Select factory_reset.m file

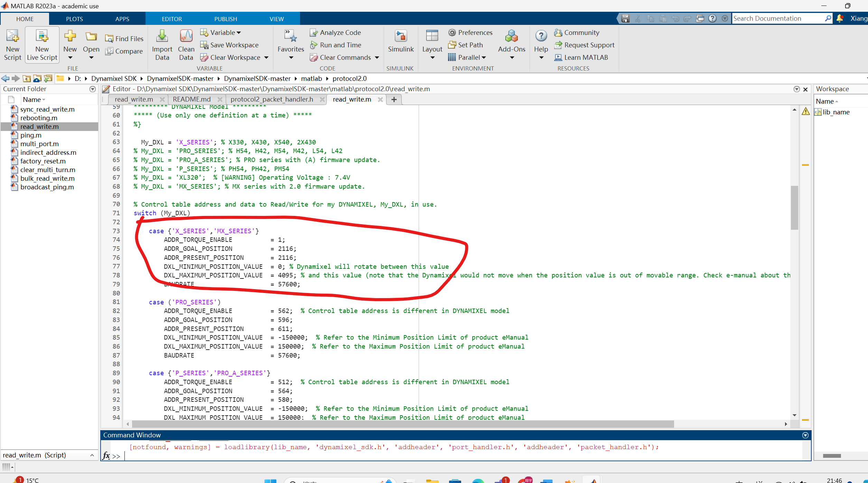[43, 161]
